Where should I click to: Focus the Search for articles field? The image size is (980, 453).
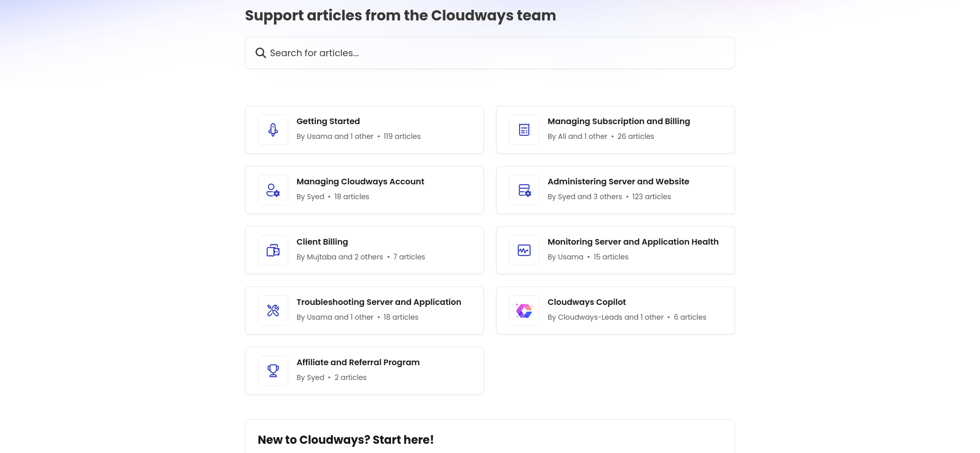(x=490, y=53)
